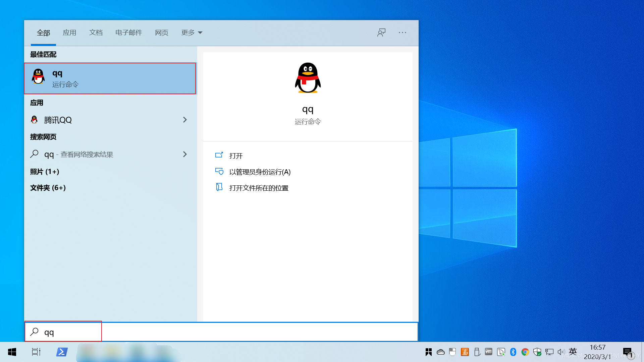This screenshot has width=644, height=362.
Task: Expand the qq web search result arrow
Action: pyautogui.click(x=185, y=154)
